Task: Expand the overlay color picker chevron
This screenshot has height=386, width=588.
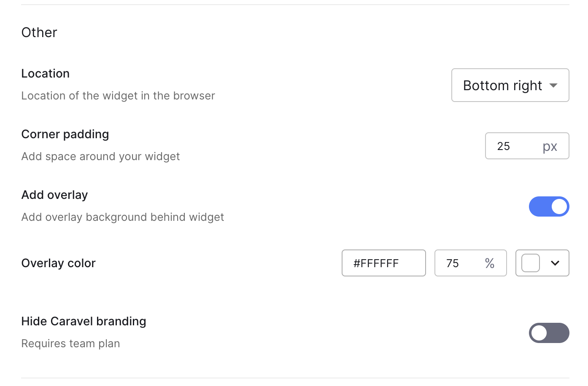Action: click(x=555, y=263)
